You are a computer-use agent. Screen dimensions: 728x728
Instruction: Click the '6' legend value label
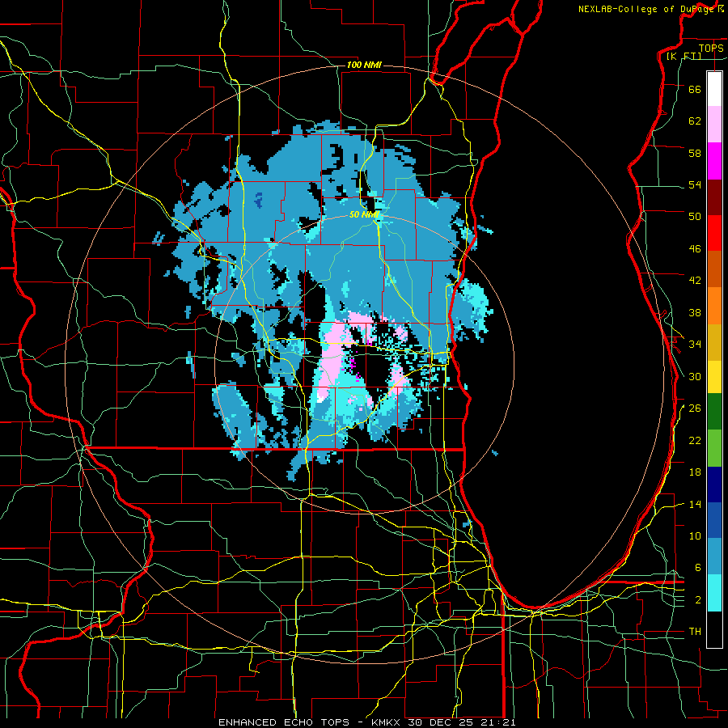tap(697, 567)
